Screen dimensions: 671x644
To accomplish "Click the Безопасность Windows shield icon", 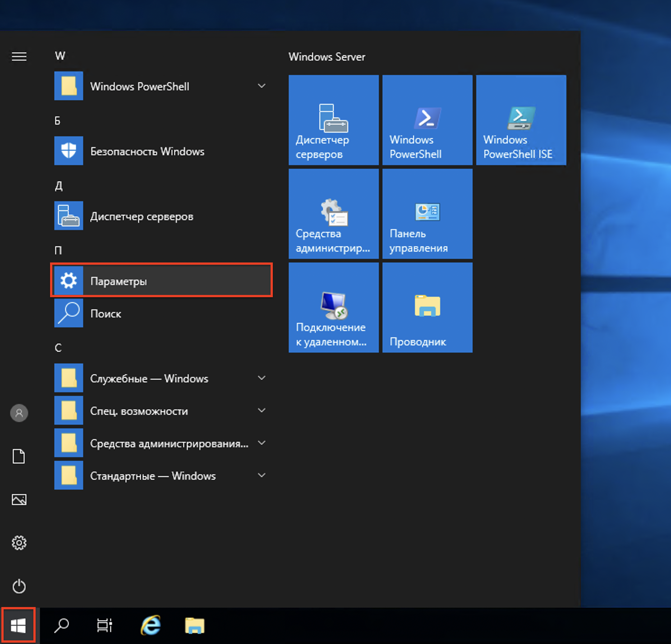I will [69, 151].
